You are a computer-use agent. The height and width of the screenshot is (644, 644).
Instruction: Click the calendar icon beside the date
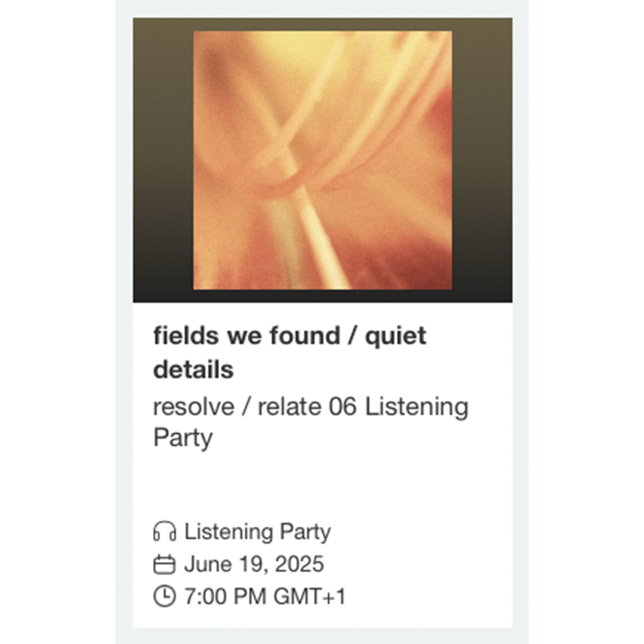164,564
